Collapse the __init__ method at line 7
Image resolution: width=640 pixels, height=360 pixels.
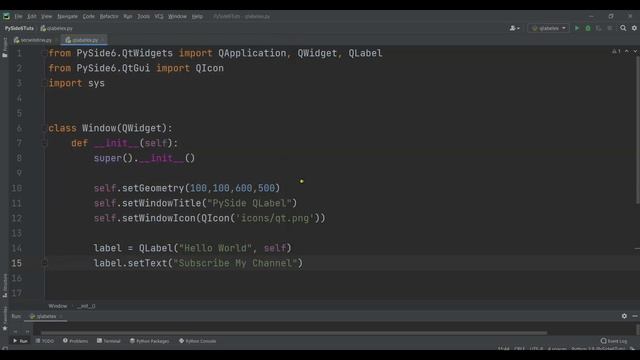click(44, 143)
